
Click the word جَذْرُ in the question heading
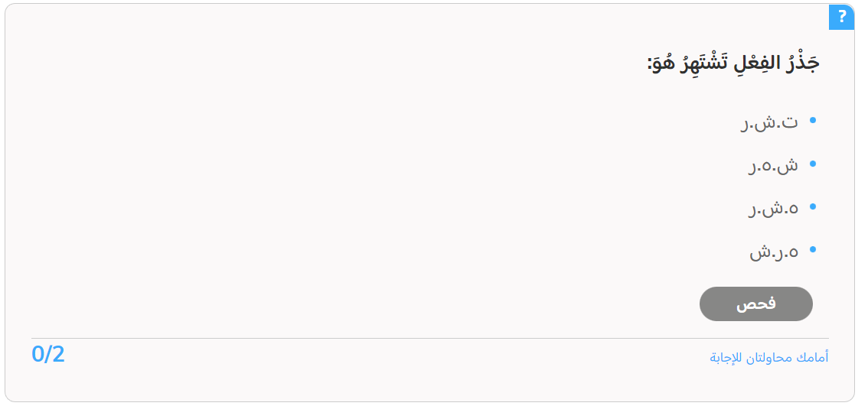[802, 63]
